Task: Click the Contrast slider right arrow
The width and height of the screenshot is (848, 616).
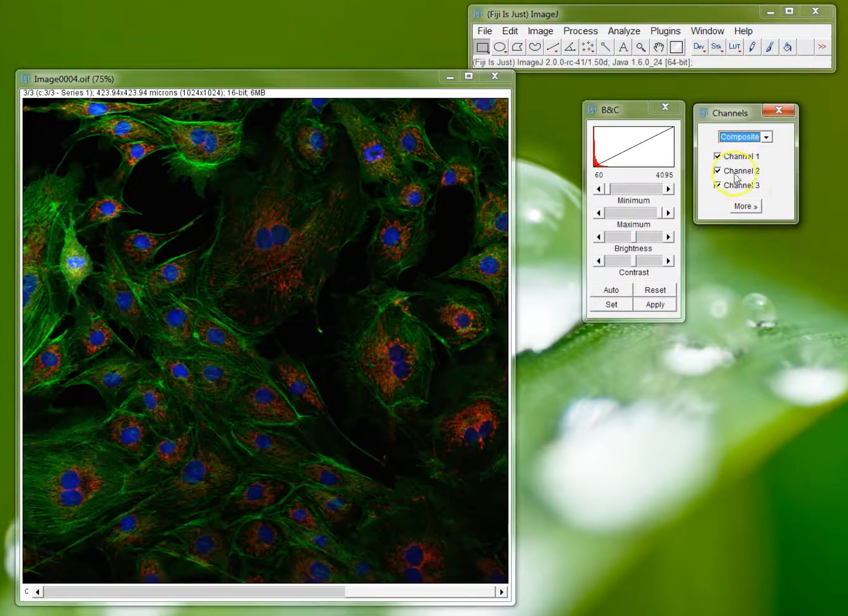Action: point(668,261)
